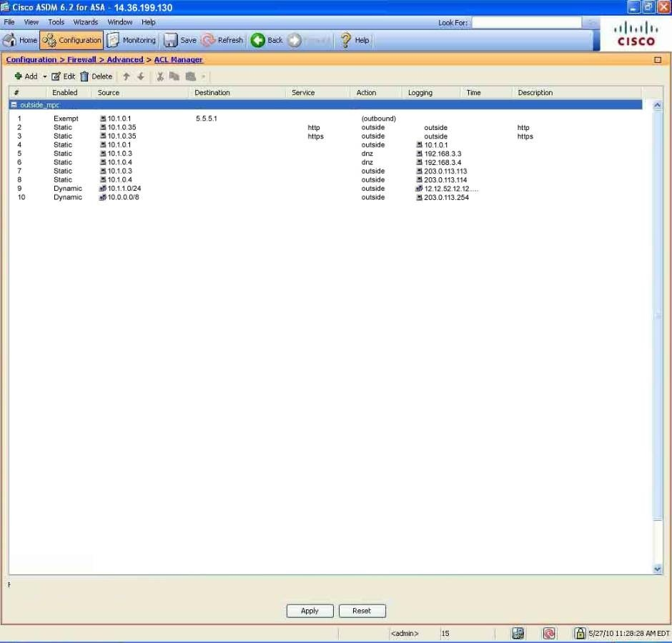Collapse the outside_mpc ACL group
The width and height of the screenshot is (672, 643).
(x=14, y=104)
